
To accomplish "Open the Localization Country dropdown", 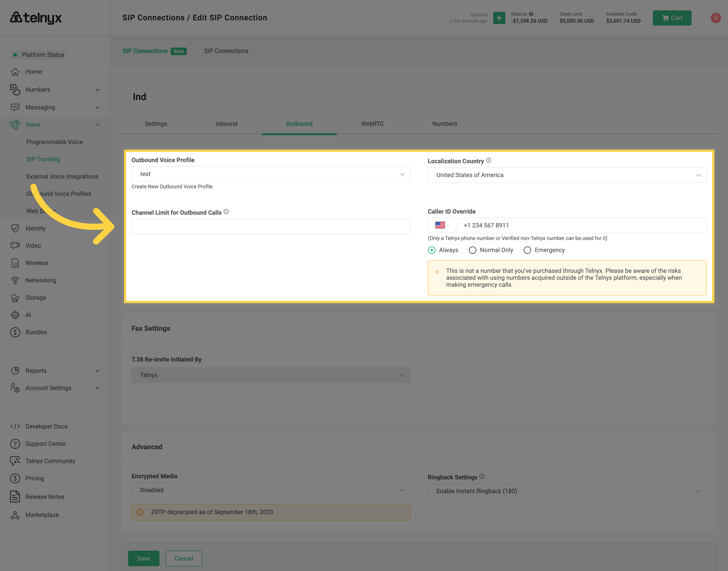I will click(567, 175).
